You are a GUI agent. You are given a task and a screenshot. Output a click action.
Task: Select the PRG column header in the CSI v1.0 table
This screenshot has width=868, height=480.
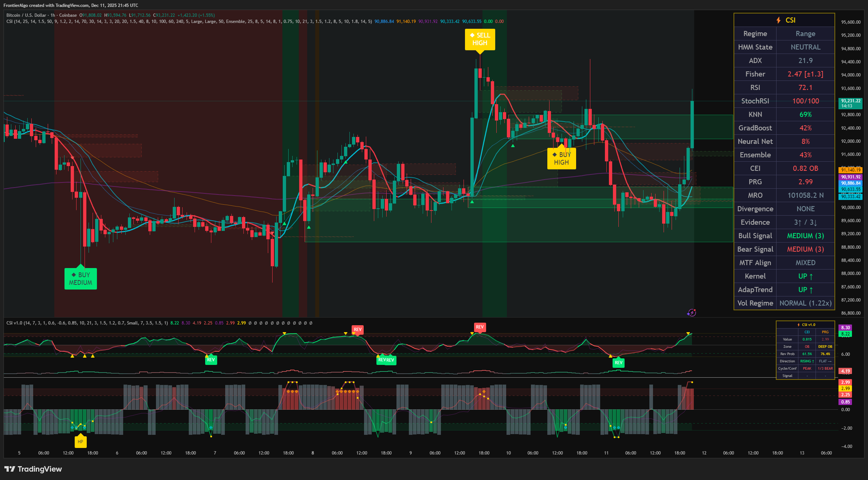click(825, 332)
